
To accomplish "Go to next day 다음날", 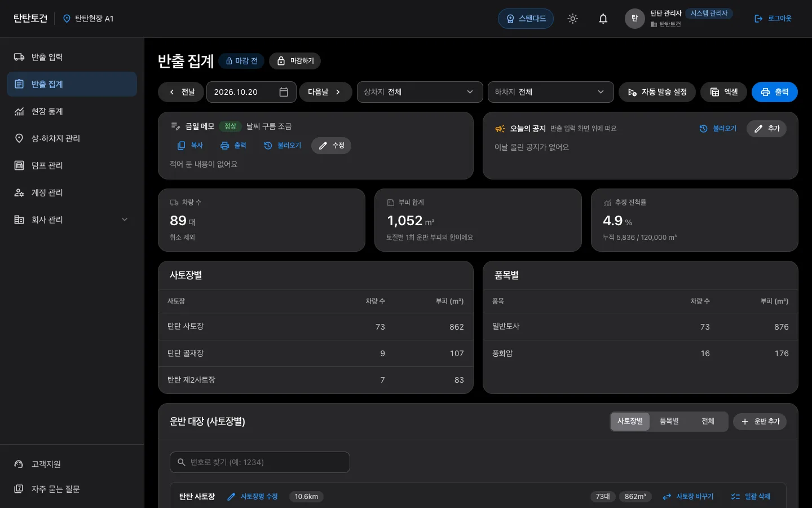I will [x=325, y=92].
